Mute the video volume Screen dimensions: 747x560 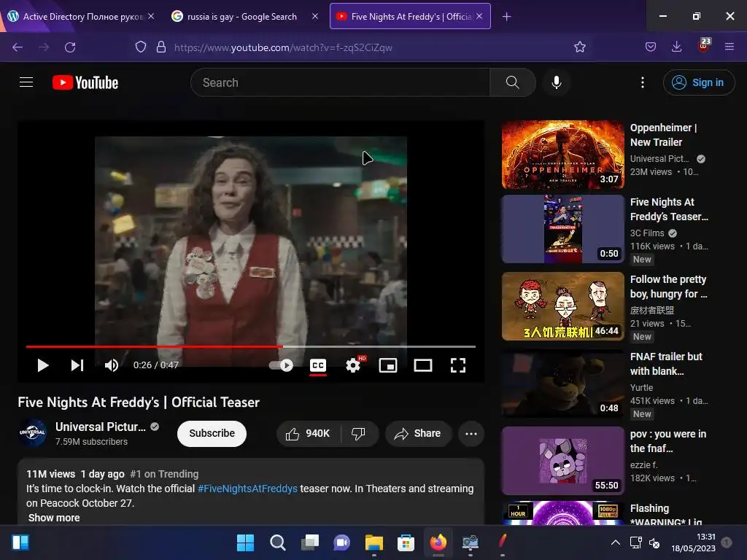tap(112, 365)
